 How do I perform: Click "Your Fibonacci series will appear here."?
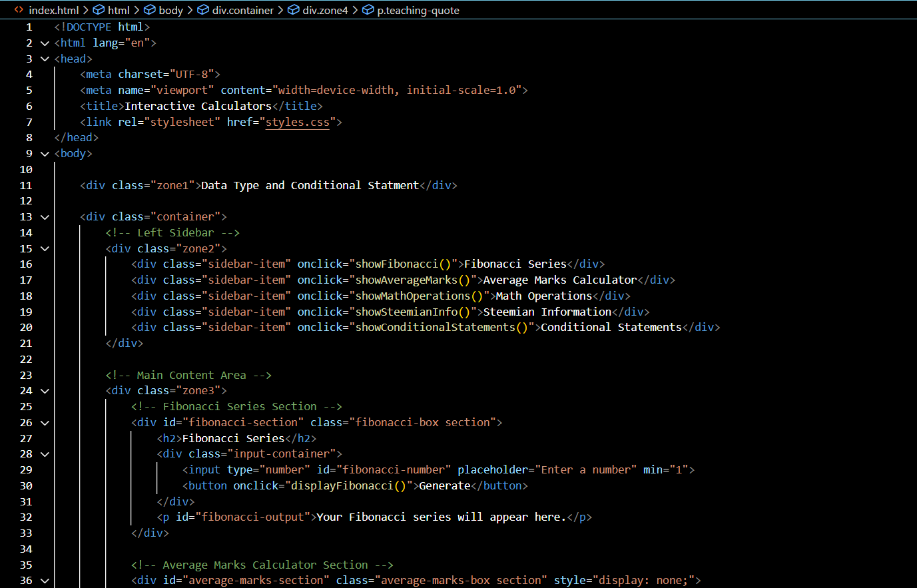pos(442,517)
